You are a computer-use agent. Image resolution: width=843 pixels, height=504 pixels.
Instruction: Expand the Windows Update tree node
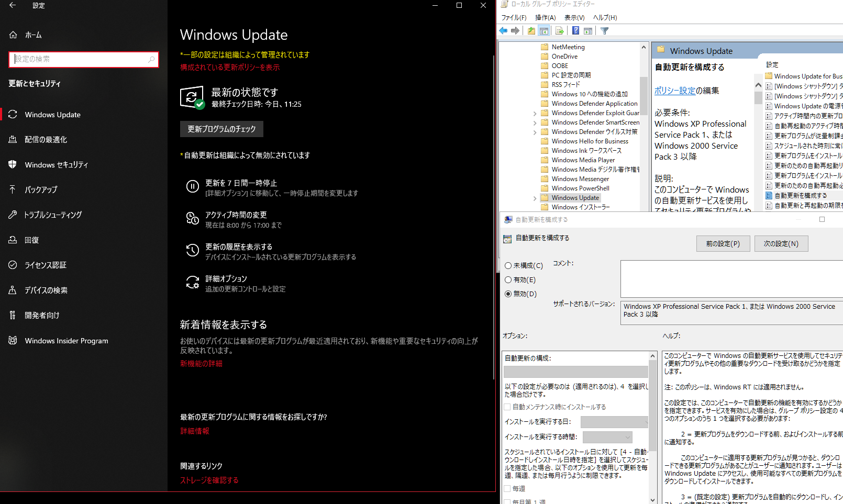point(535,198)
